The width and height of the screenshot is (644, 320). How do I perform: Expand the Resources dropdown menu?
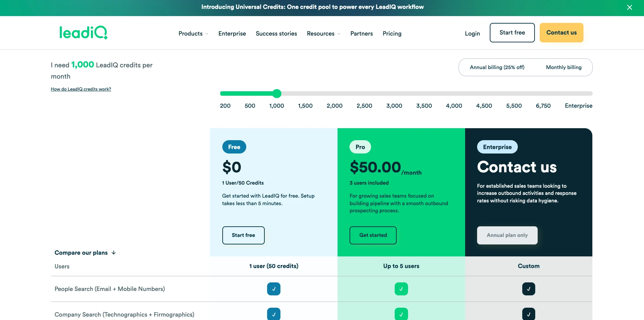click(324, 34)
